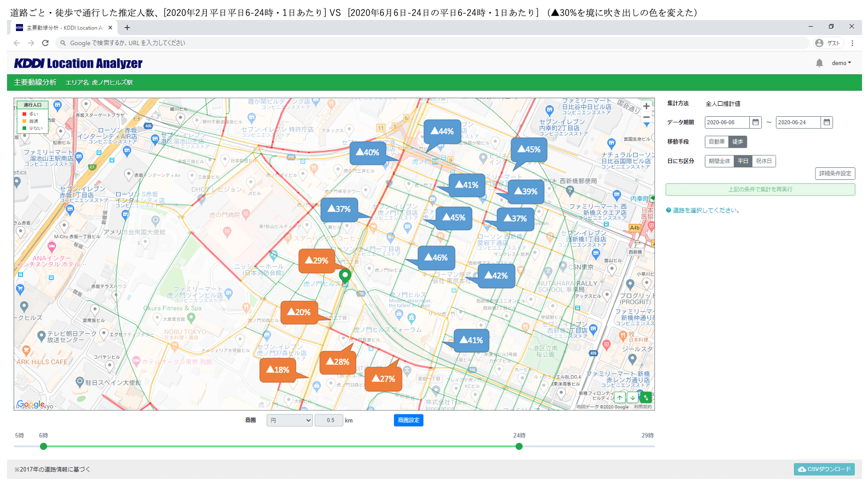
Task: Click the 虎の門病院 label on the map
Action: point(225,215)
